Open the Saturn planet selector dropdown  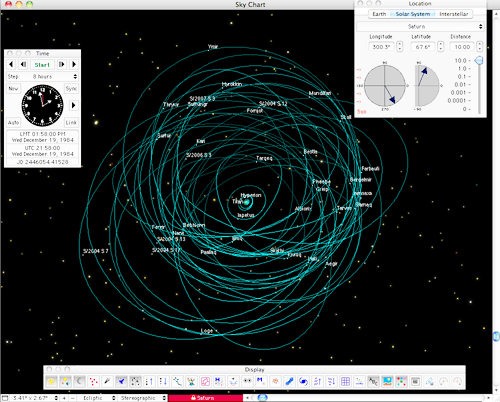coord(420,26)
